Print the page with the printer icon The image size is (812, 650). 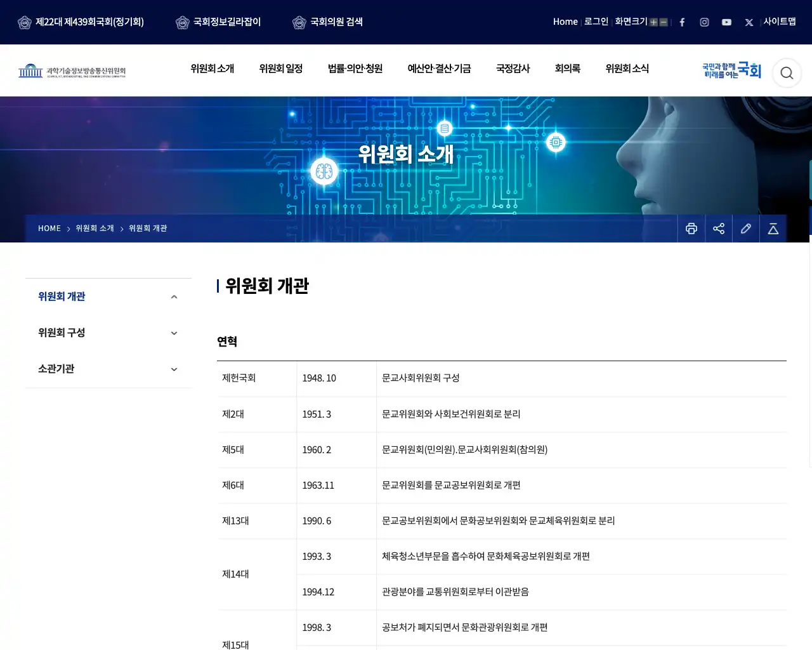(691, 229)
